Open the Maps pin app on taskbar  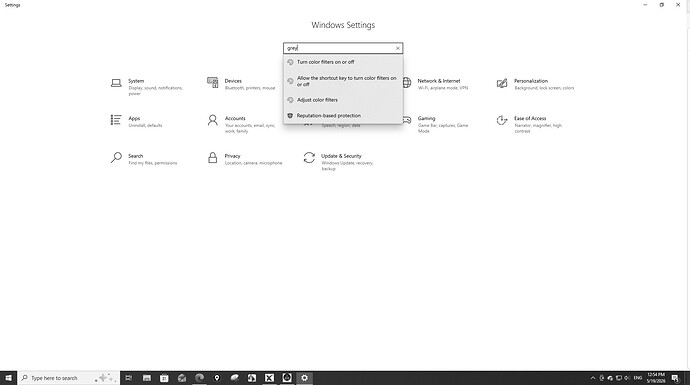tap(217, 378)
